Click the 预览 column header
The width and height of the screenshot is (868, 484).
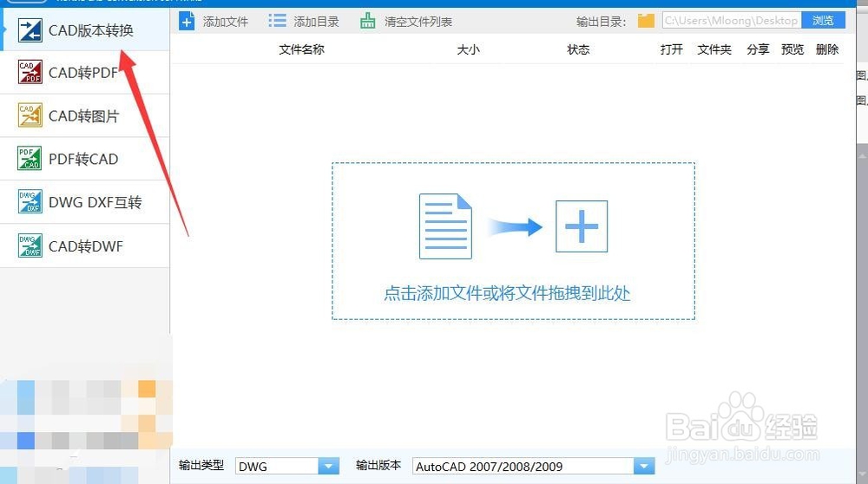pyautogui.click(x=792, y=49)
